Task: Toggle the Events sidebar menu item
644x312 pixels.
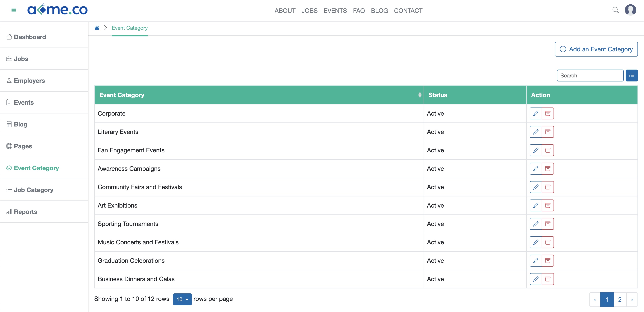Action: pyautogui.click(x=23, y=102)
